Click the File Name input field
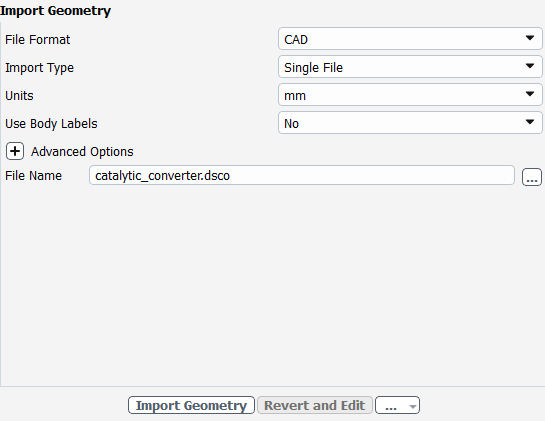The height and width of the screenshot is (421, 545). click(x=302, y=175)
